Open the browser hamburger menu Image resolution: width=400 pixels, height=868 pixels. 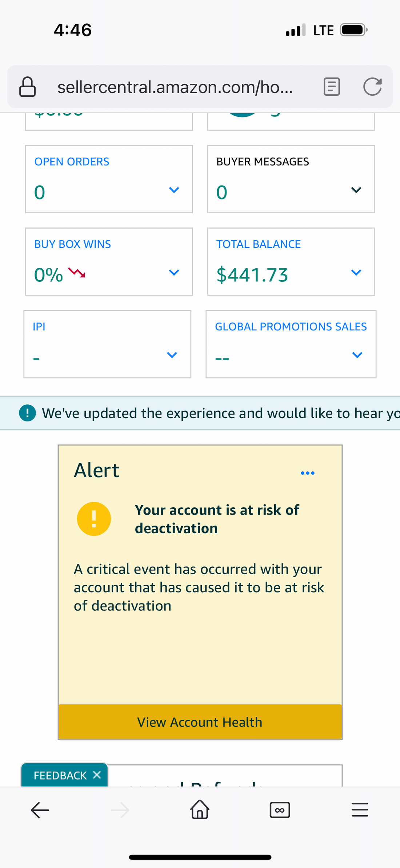(x=360, y=810)
